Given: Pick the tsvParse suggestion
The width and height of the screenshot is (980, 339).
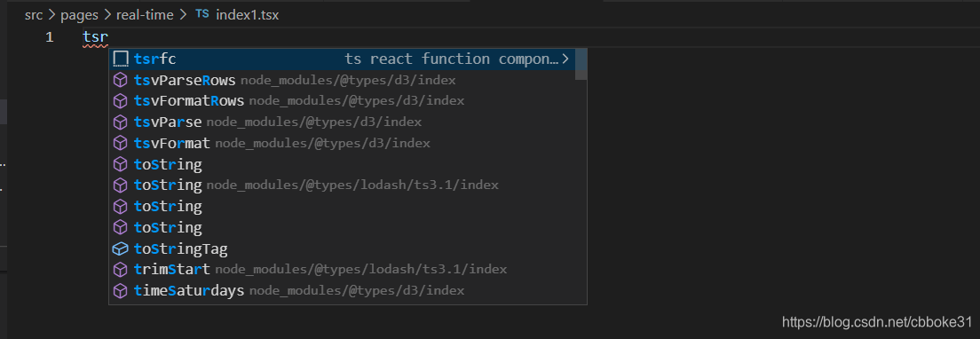Looking at the screenshot, I should click(x=343, y=122).
